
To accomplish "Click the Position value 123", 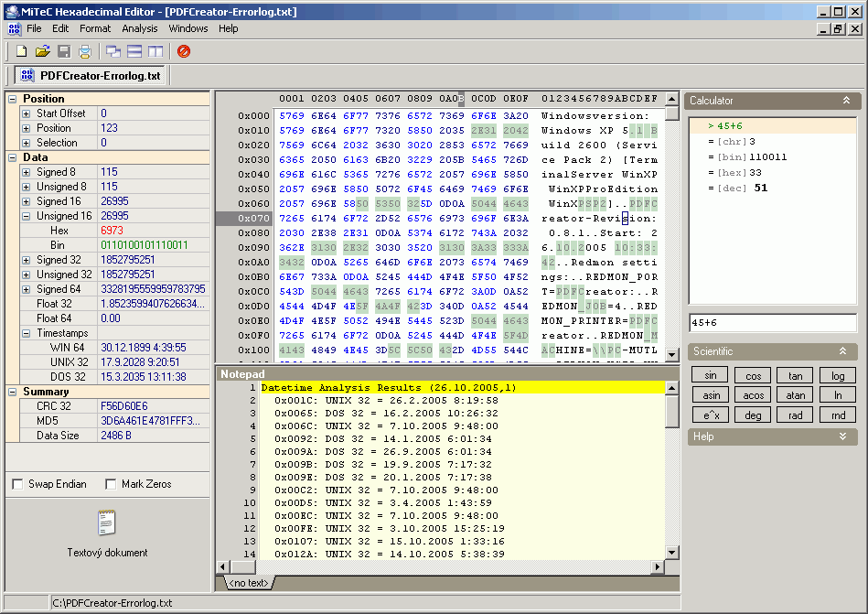I will (x=109, y=128).
